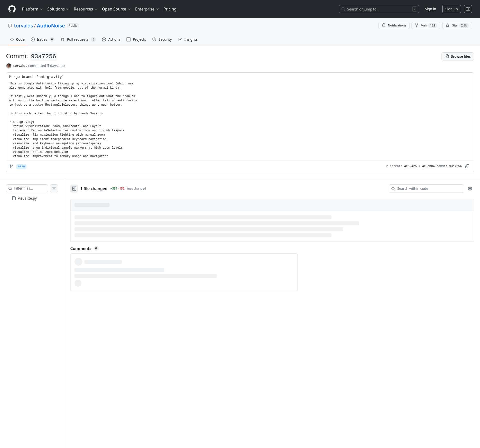This screenshot has height=448, width=480.
Task: Expand the Platform dropdown menu
Action: (32, 9)
